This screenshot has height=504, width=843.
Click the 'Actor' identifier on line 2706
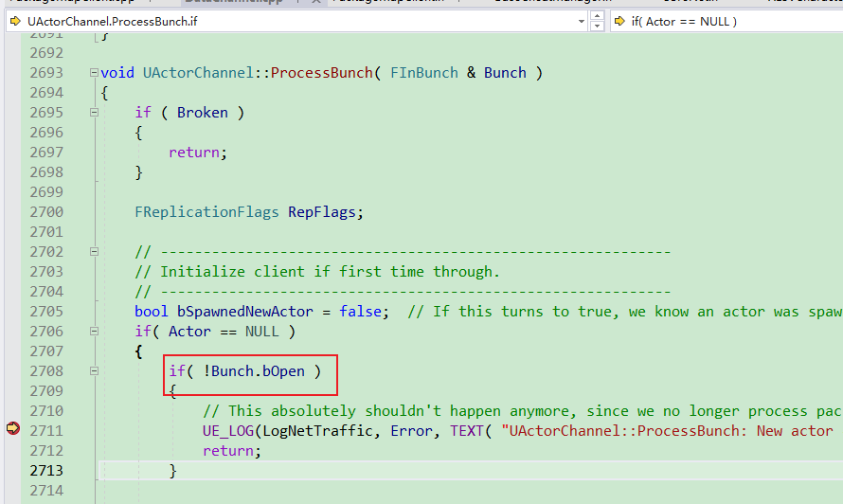tap(189, 332)
